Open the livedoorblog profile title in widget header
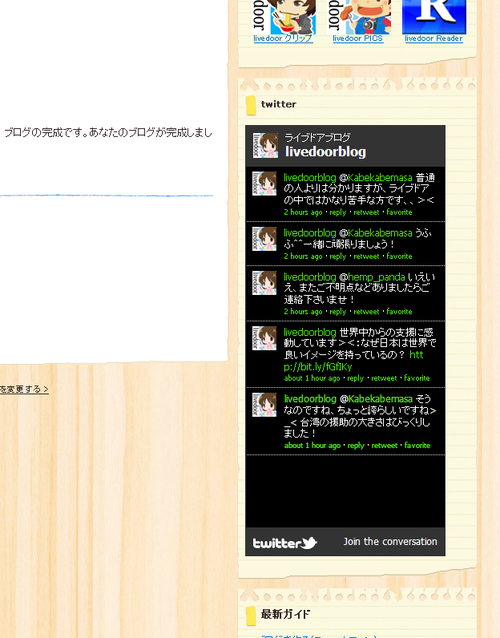This screenshot has height=638, width=500. (325, 152)
